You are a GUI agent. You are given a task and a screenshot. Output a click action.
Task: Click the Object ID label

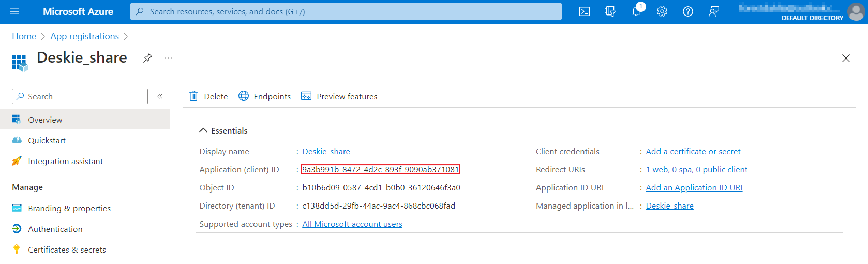217,187
